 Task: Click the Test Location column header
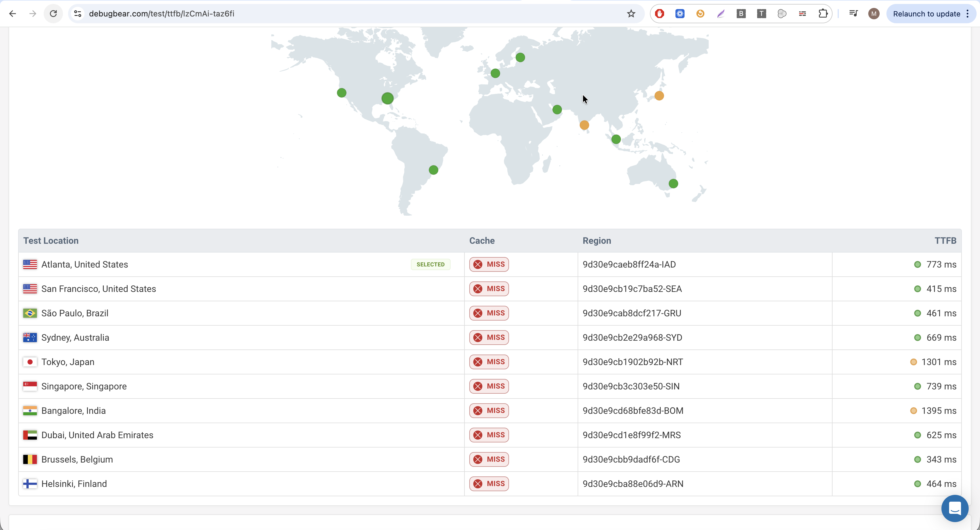tap(51, 241)
